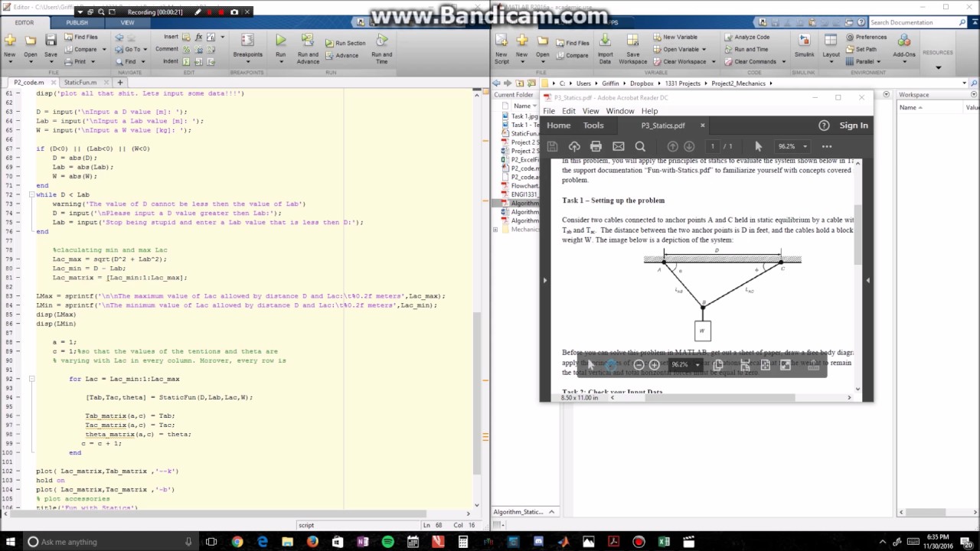Click the Insert function fx icon
Image resolution: width=980 pixels, height=551 pixels.
point(199,37)
